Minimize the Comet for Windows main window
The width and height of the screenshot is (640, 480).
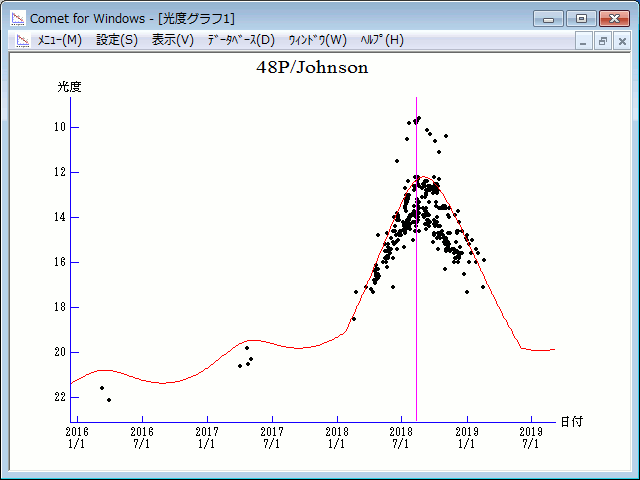click(x=547, y=18)
